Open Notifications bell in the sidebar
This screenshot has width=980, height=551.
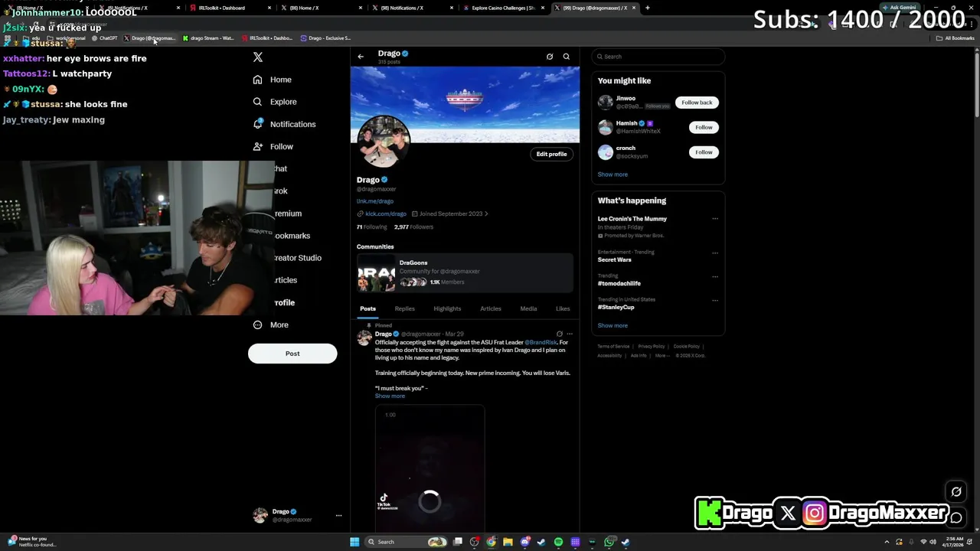[283, 124]
